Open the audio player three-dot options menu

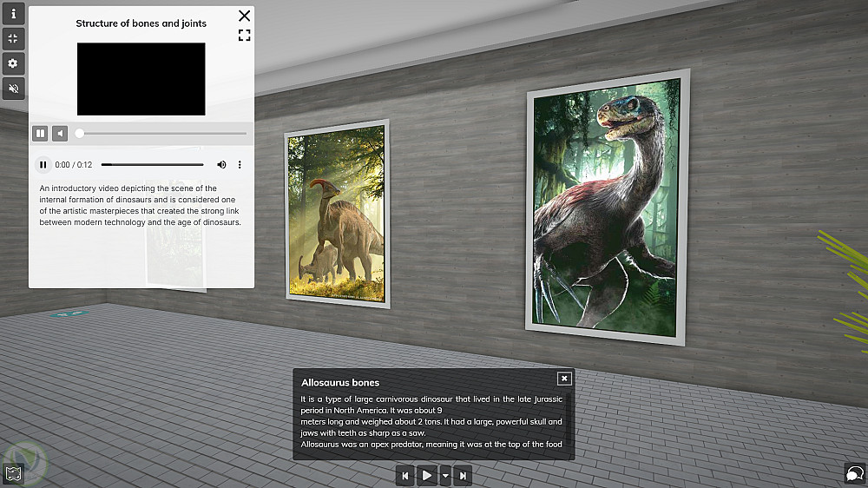click(x=240, y=164)
